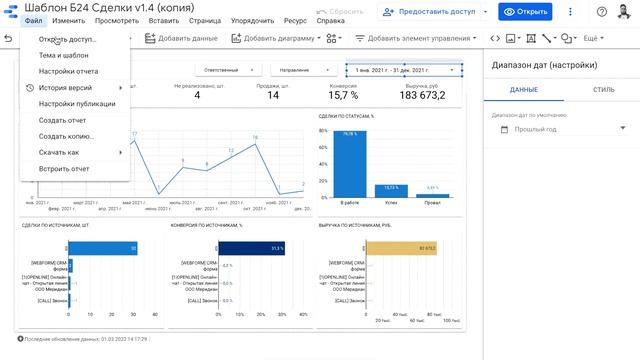Viewport: 640px width, 360px height.
Task: Click the Успех bar in status chart
Action: (391, 191)
